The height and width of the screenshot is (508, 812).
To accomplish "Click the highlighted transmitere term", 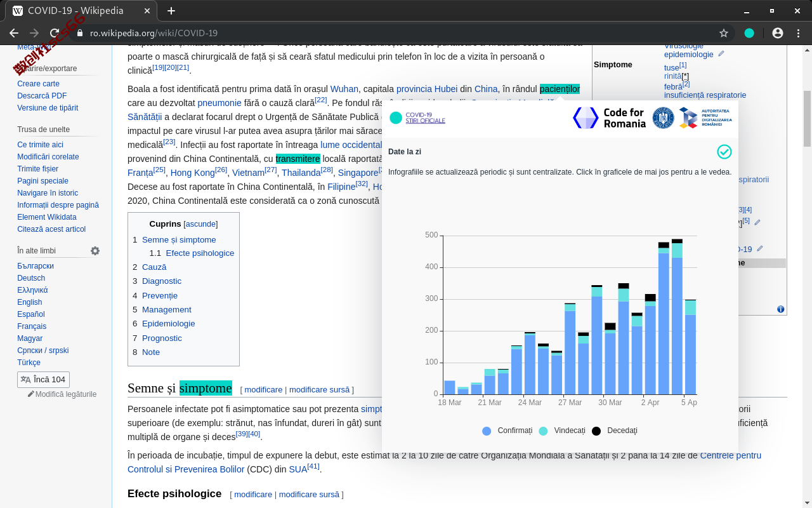I will [x=298, y=159].
